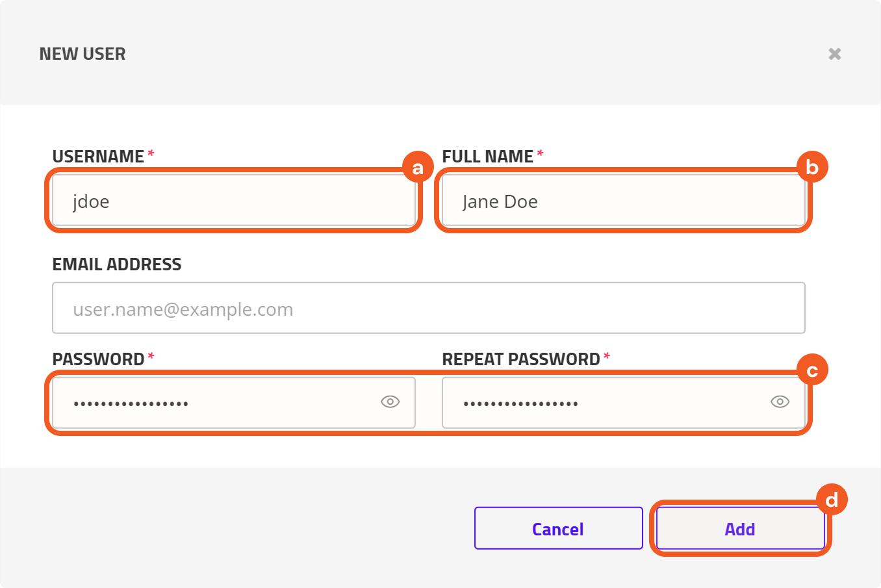Close the New User dialog
The height and width of the screenshot is (588, 881).
pyautogui.click(x=835, y=54)
